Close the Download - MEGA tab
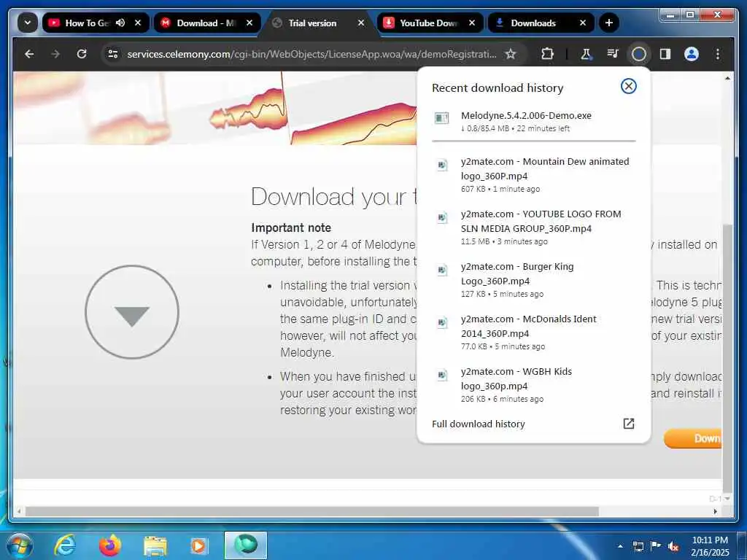The height and width of the screenshot is (560, 747). [249, 23]
